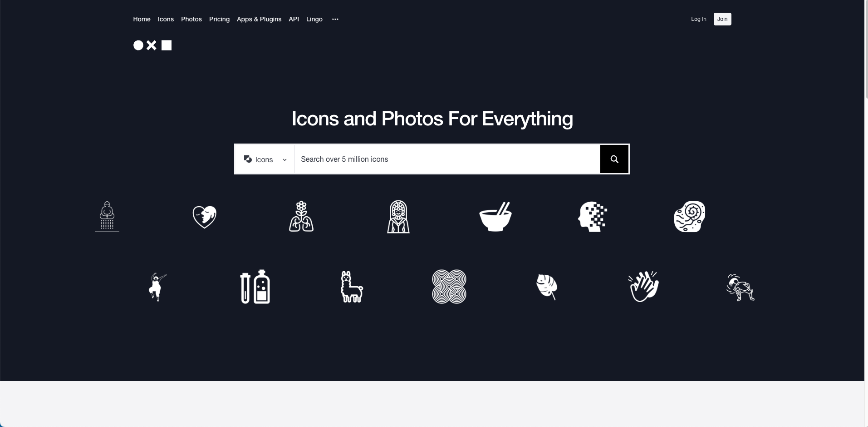This screenshot has height=427, width=868.
Task: Expand the Icons search type dropdown
Action: [265, 159]
